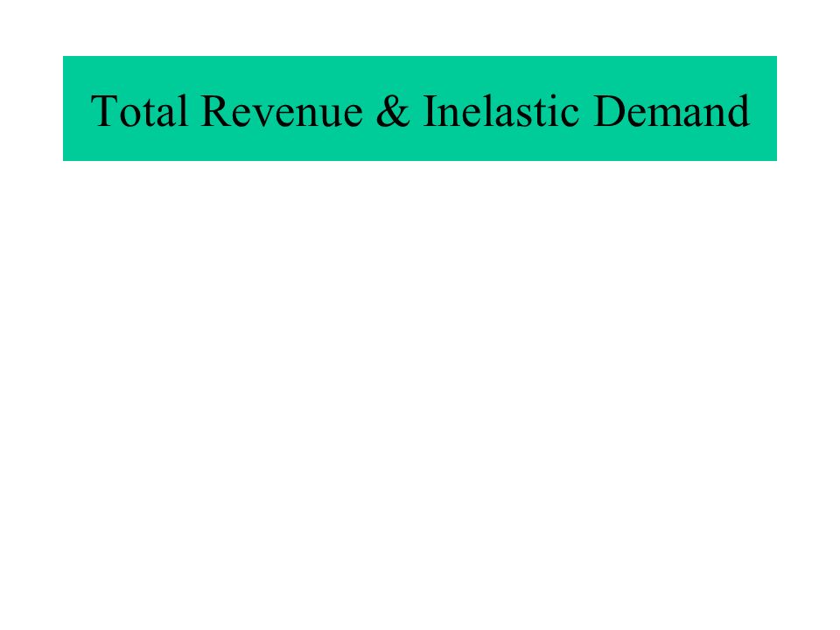This screenshot has width=840, height=630.
Task: Click the capital "D" in "Demand"
Action: pyautogui.click(x=610, y=111)
